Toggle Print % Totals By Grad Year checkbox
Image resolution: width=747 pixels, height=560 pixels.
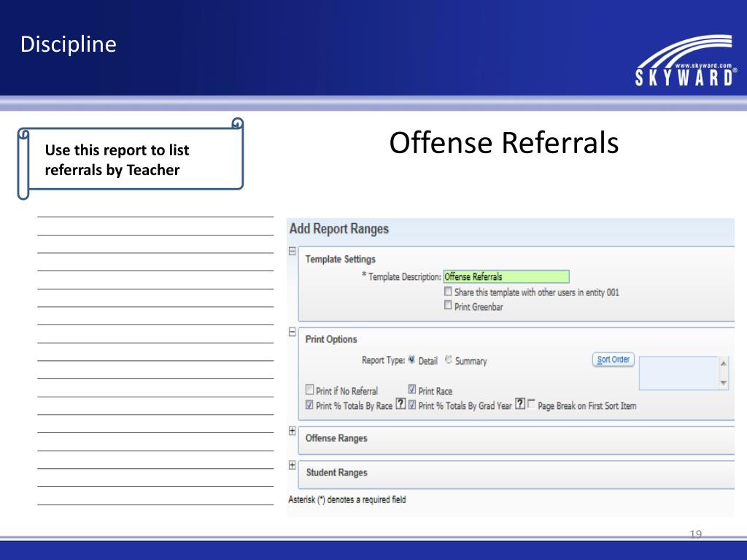point(412,405)
